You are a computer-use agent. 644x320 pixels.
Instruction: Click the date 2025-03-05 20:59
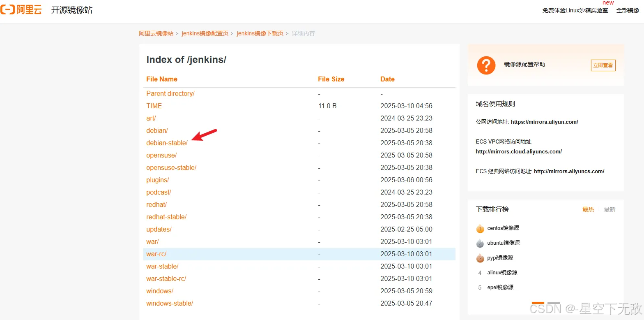(406, 291)
